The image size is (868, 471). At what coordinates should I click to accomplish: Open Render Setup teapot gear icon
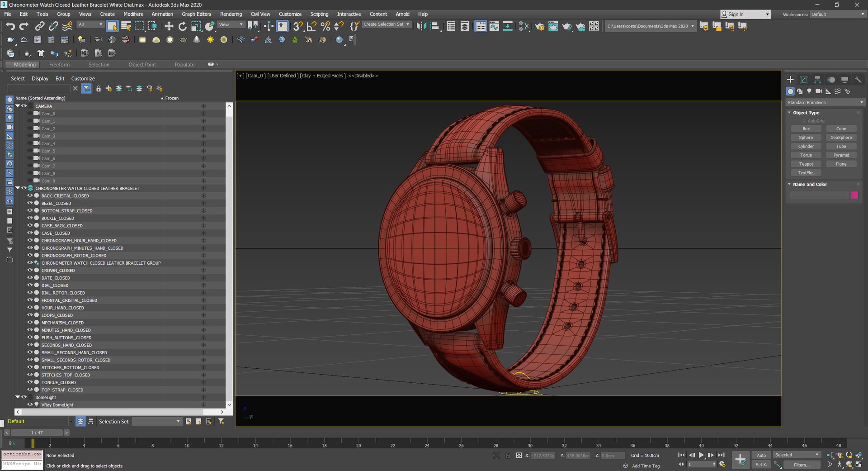[539, 26]
